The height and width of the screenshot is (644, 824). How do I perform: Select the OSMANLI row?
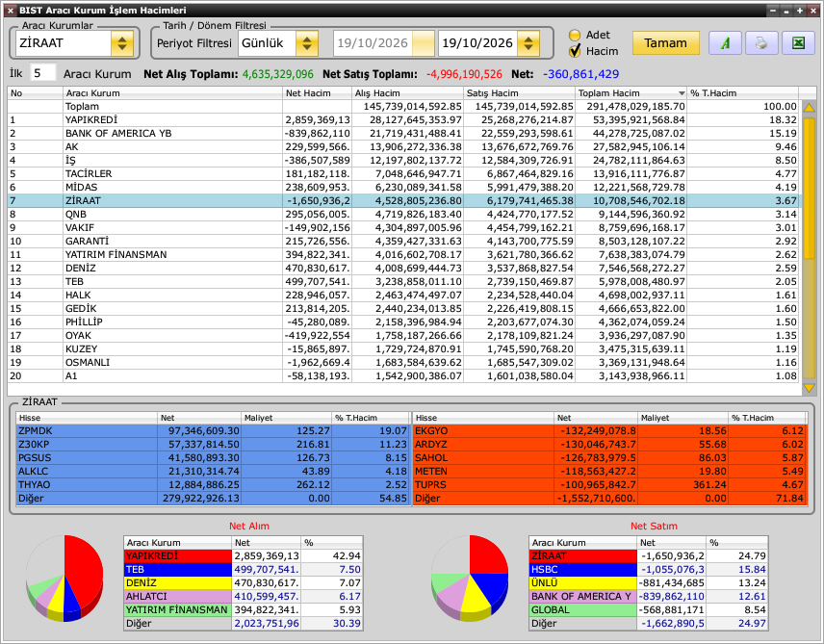403,363
